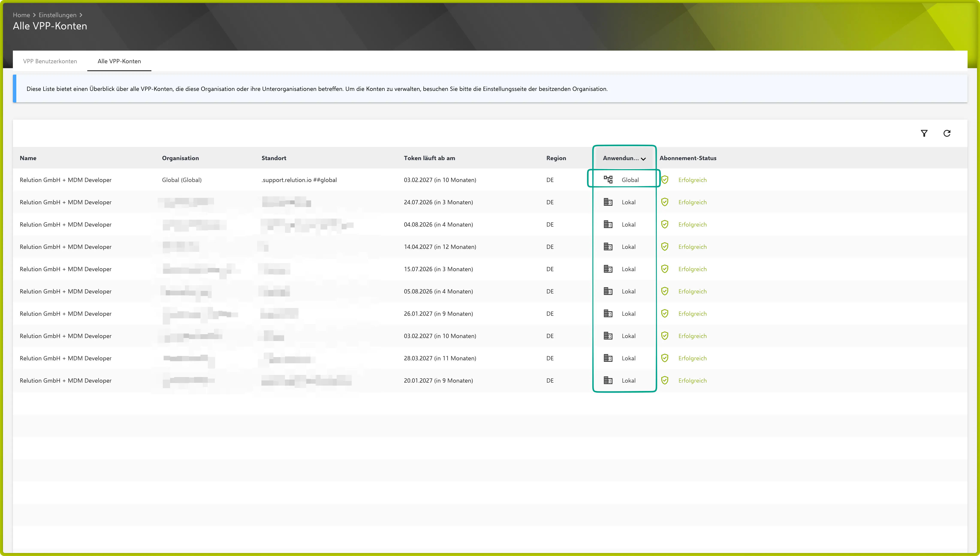Open the table filter funnel icon

[x=924, y=133]
